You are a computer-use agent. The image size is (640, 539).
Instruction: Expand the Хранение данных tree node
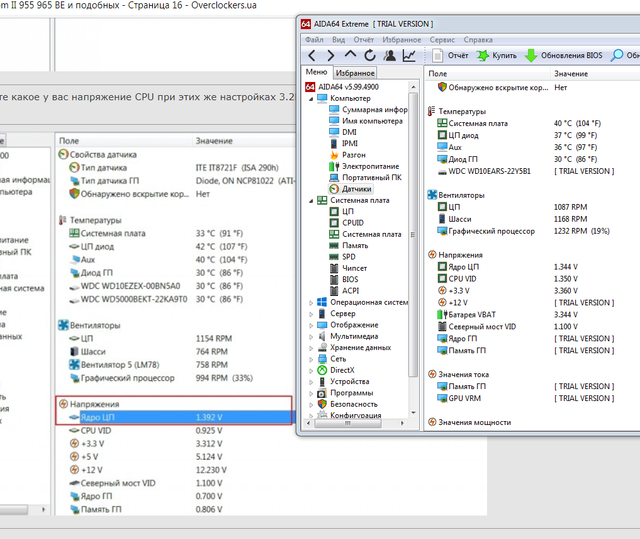(x=311, y=348)
